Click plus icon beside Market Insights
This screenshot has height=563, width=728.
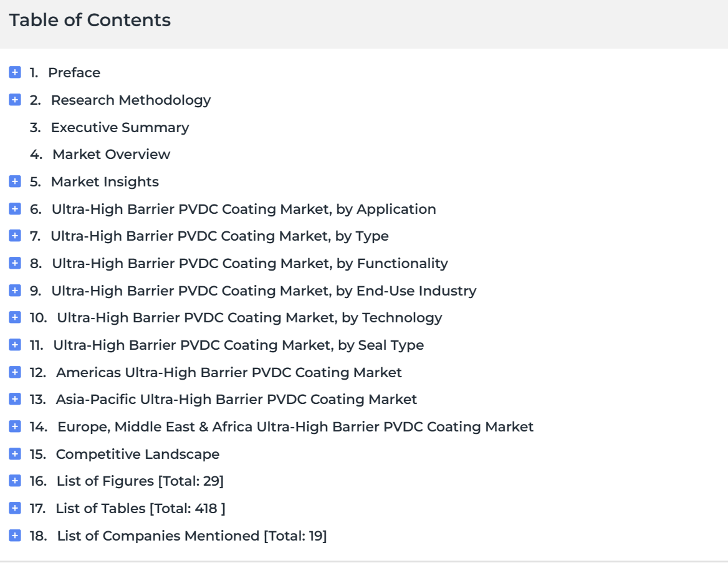[x=15, y=181]
